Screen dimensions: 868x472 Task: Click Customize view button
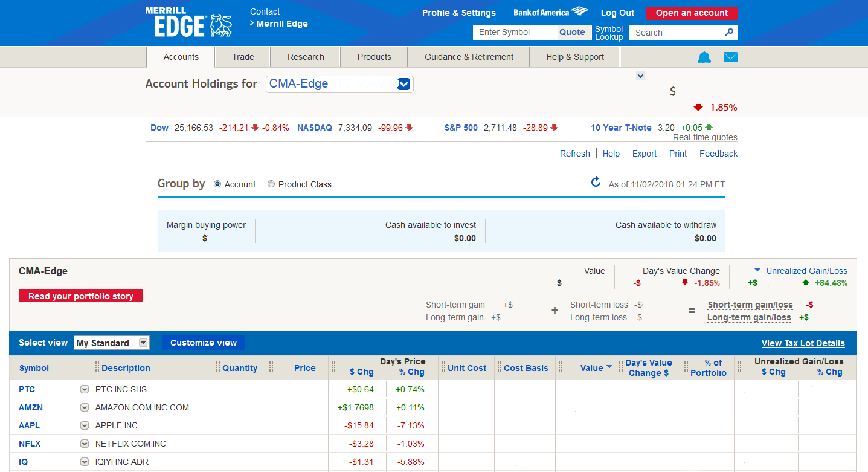tap(204, 343)
